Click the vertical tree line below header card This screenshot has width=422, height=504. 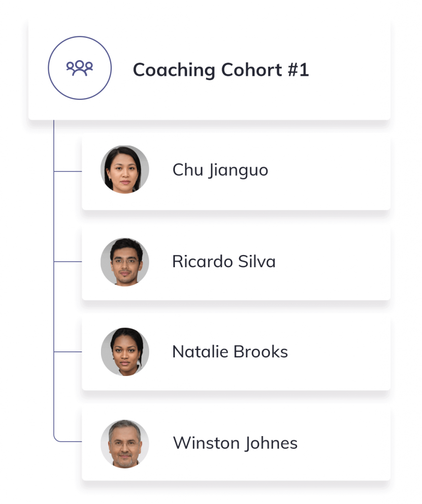pos(54,217)
